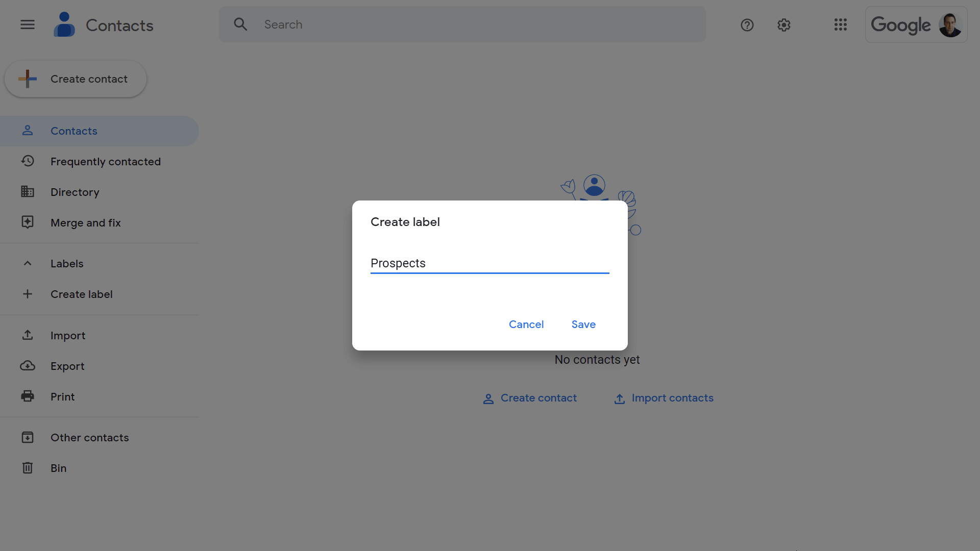Screen dimensions: 980x551
Task: Collapse the Labels section
Action: [x=28, y=263]
